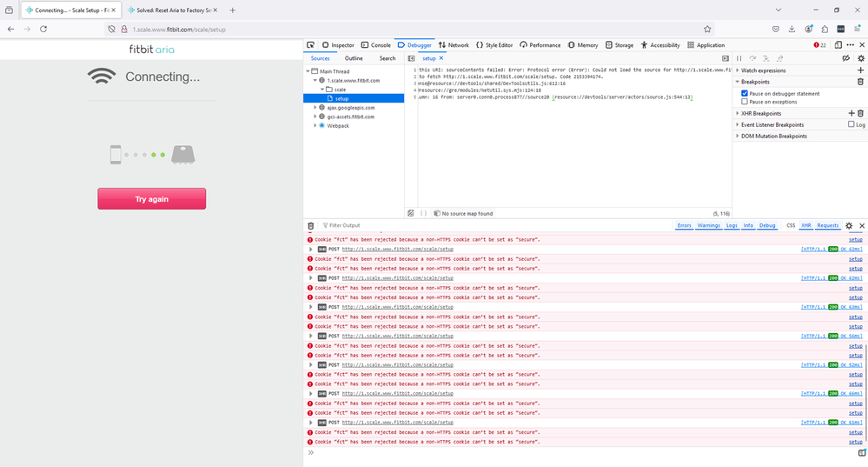Viewport: 868px width, 467px height.
Task: Enable Pause on exceptions
Action: click(x=745, y=102)
